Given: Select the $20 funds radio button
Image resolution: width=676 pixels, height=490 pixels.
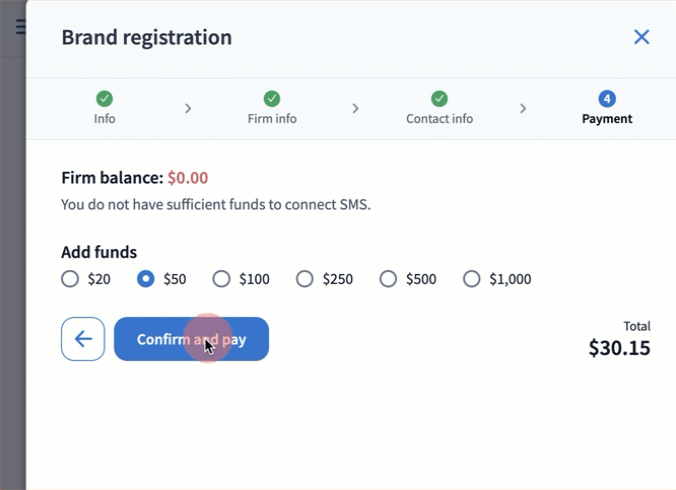Looking at the screenshot, I should pos(70,279).
